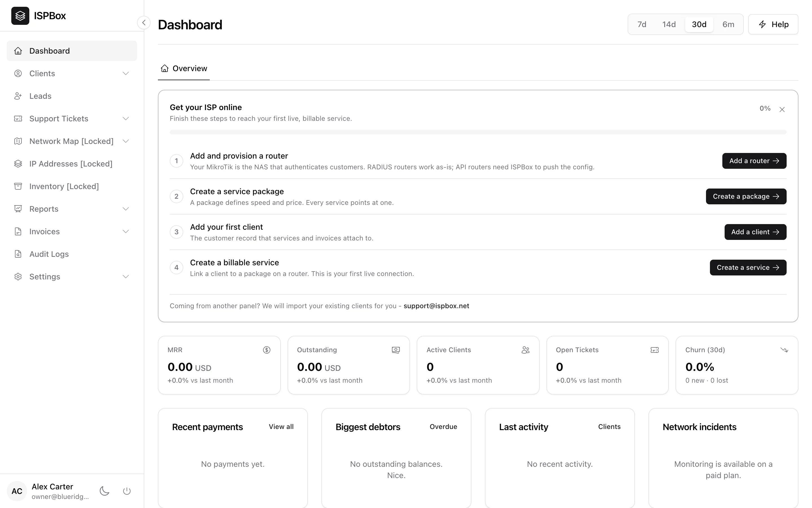This screenshot has height=508, width=812.
Task: Click step 4 circle for billable service
Action: [x=176, y=268]
